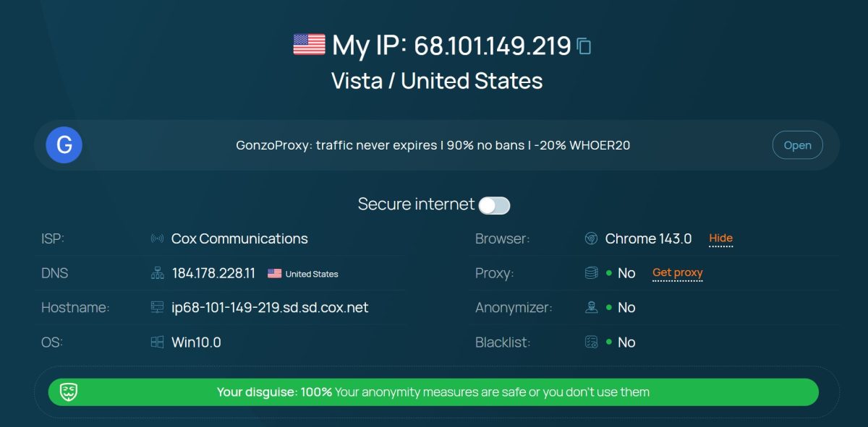
Task: Click the DNS network icon beside 184.178.228.11
Action: click(x=157, y=272)
